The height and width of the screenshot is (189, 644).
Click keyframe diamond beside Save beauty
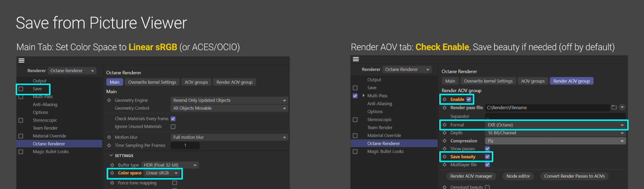click(445, 157)
